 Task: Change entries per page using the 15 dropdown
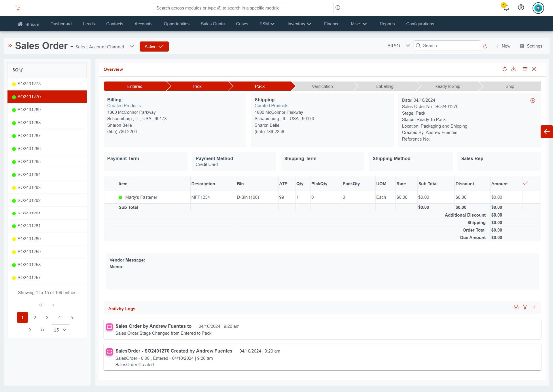click(60, 330)
